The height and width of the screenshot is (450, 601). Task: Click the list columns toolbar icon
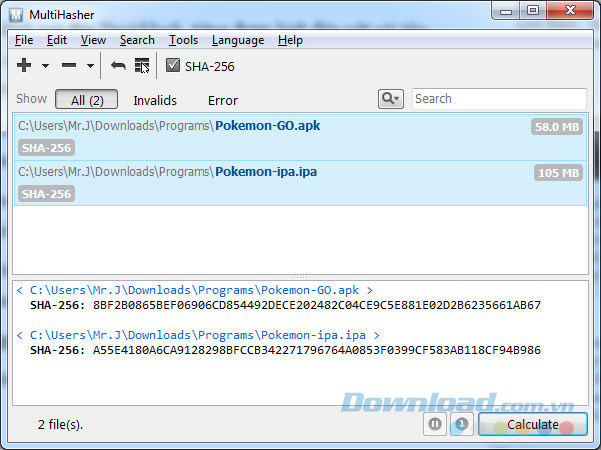[x=142, y=65]
